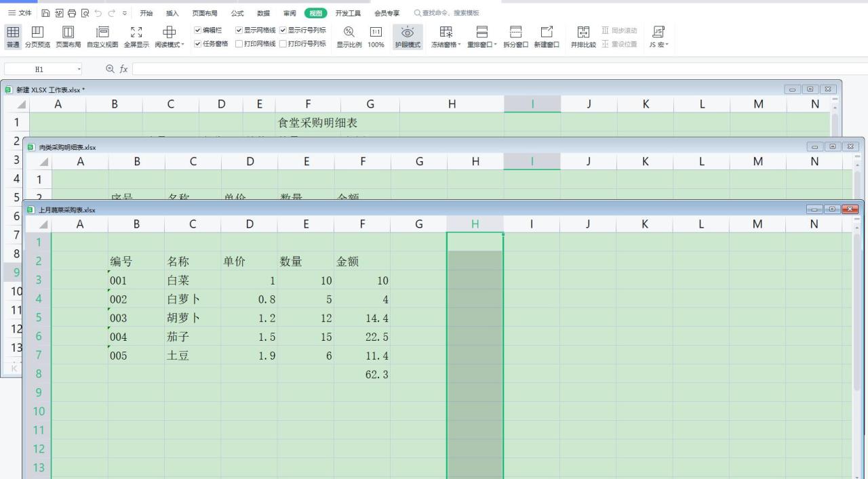Select row 5 header in 上月蔬菜采购表
Image resolution: width=868 pixels, height=479 pixels.
click(x=38, y=317)
